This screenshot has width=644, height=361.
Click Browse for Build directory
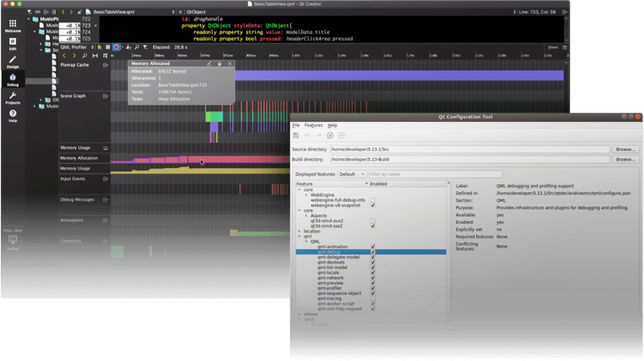625,159
